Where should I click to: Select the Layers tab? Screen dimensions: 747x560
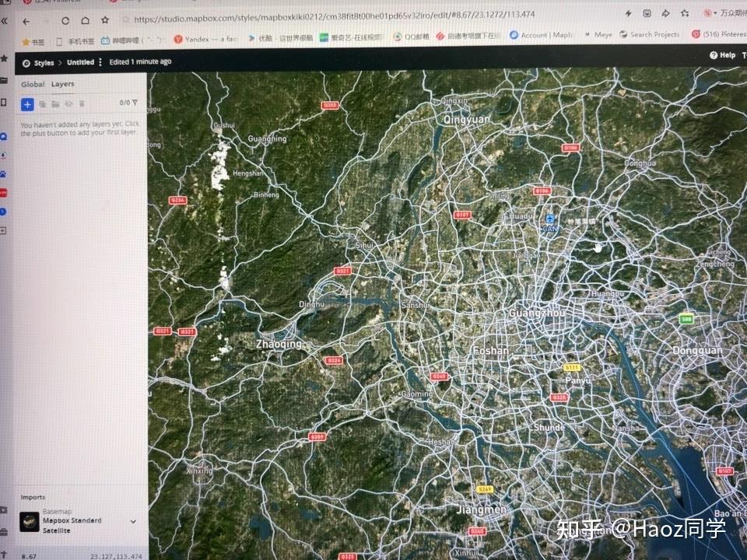click(62, 83)
